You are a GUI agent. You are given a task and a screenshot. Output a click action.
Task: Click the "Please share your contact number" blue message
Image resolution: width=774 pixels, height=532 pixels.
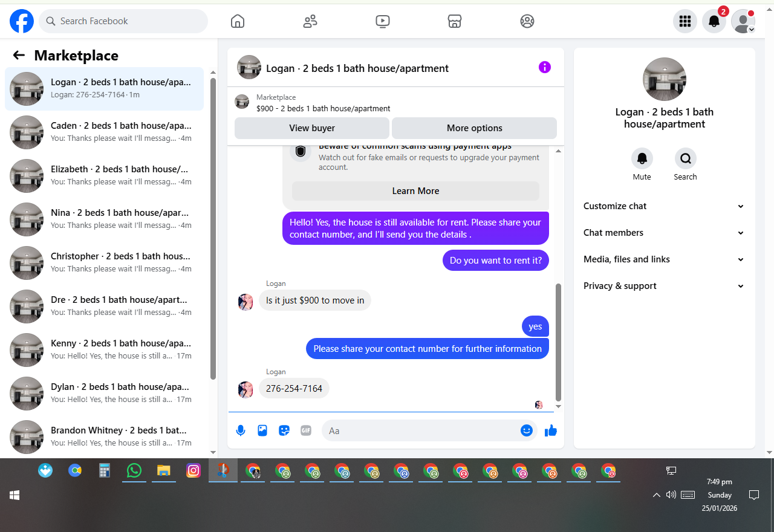428,349
